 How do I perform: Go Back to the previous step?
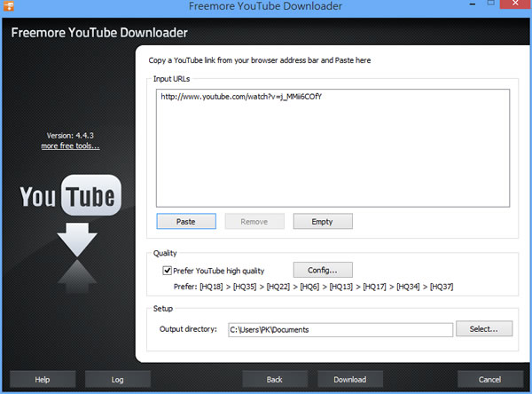pos(275,380)
